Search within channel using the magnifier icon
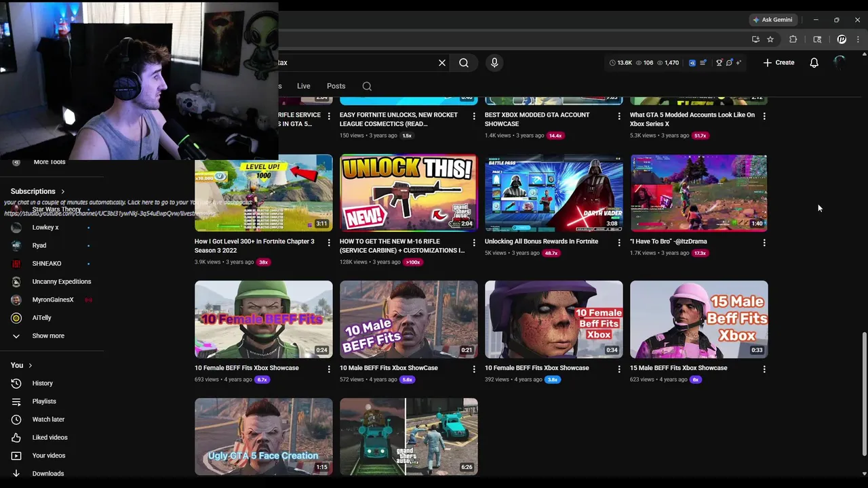The image size is (868, 488). [367, 86]
